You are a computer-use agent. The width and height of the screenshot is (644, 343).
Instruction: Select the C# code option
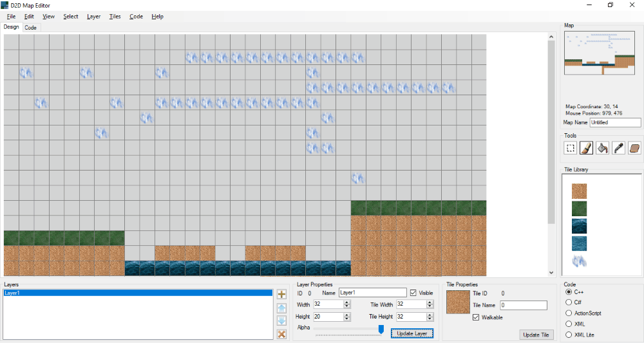[x=569, y=302]
